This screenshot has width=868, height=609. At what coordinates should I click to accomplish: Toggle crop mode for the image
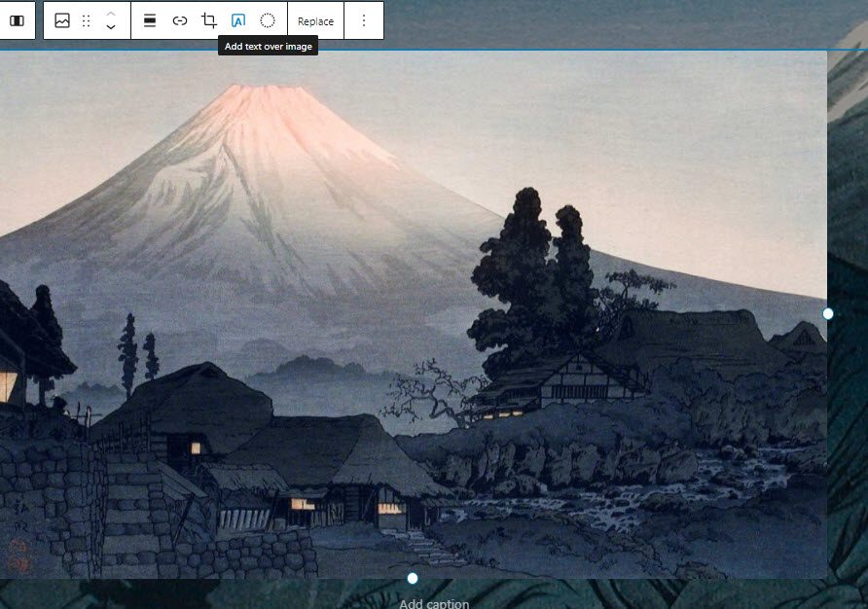207,19
